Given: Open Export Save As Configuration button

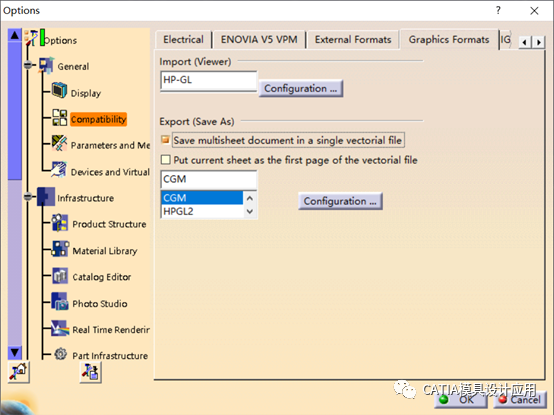Looking at the screenshot, I should point(340,201).
